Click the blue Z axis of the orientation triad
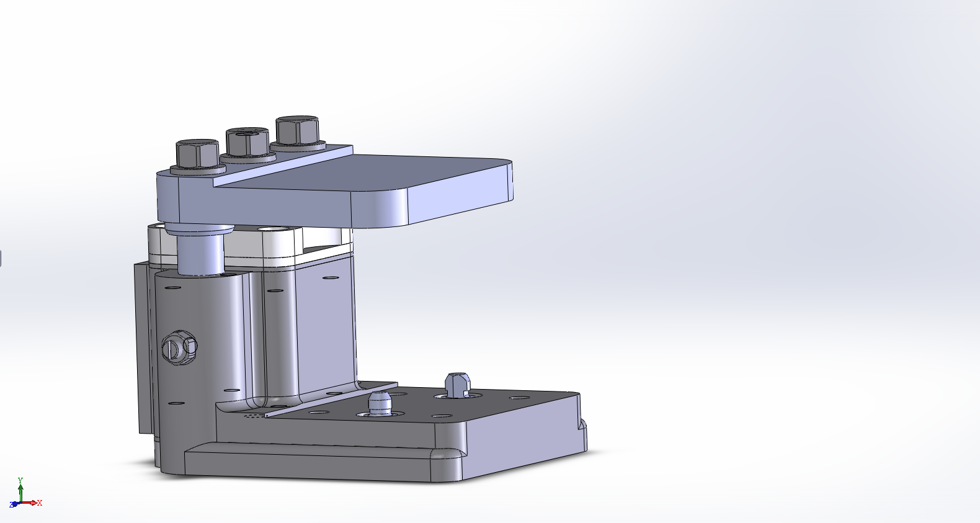This screenshot has height=523, width=980. tap(14, 504)
